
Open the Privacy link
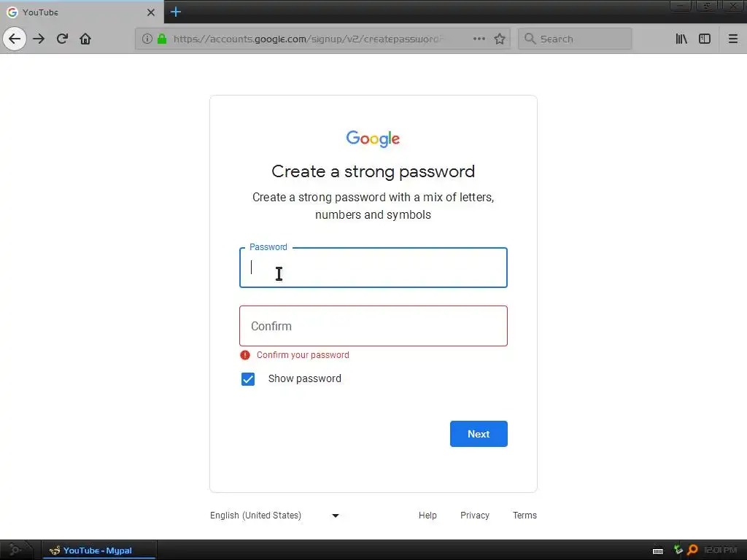[474, 516]
